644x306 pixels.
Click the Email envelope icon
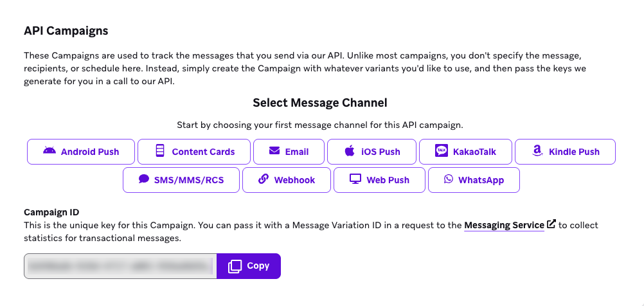(x=274, y=151)
